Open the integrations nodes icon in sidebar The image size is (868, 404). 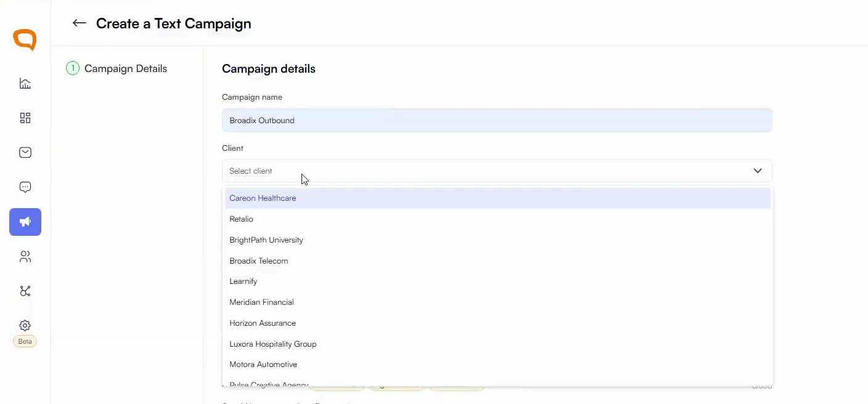pyautogui.click(x=25, y=291)
